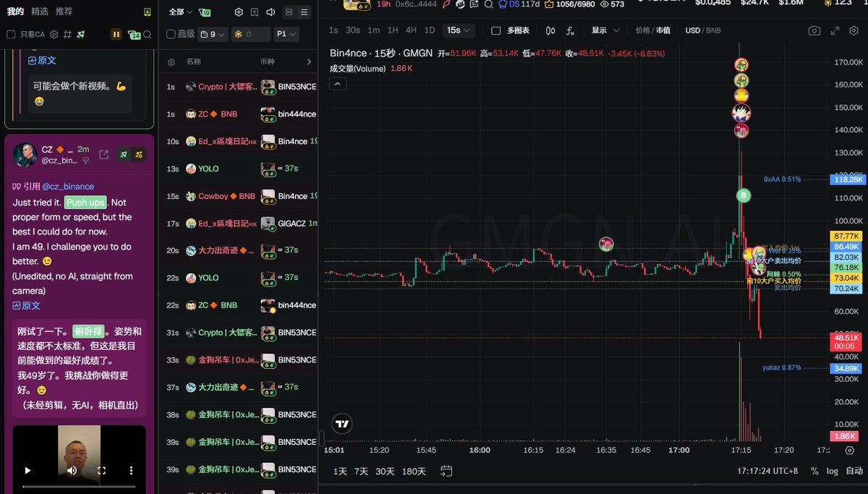Switch token list to card layout view
The height and width of the screenshot is (494, 868).
pos(289,12)
